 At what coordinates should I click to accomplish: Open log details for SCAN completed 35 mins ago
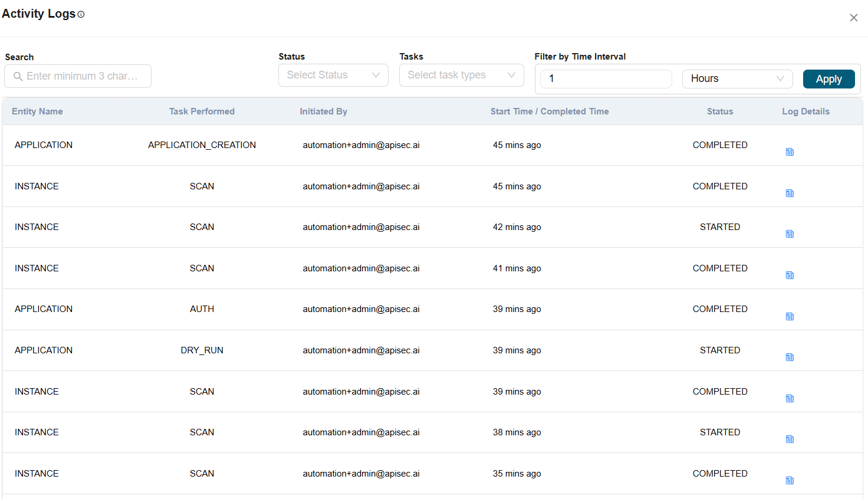tap(790, 480)
